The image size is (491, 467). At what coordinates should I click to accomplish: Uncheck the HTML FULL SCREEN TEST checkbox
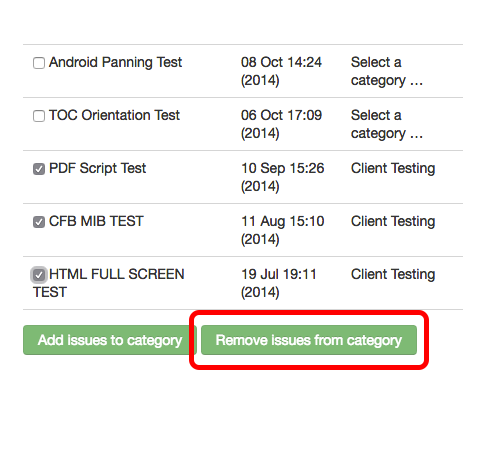(39, 275)
